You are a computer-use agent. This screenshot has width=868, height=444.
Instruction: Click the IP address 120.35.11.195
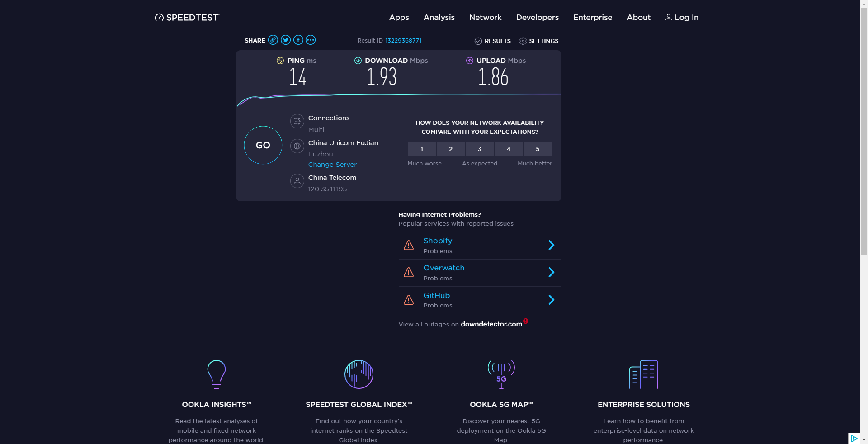[328, 189]
